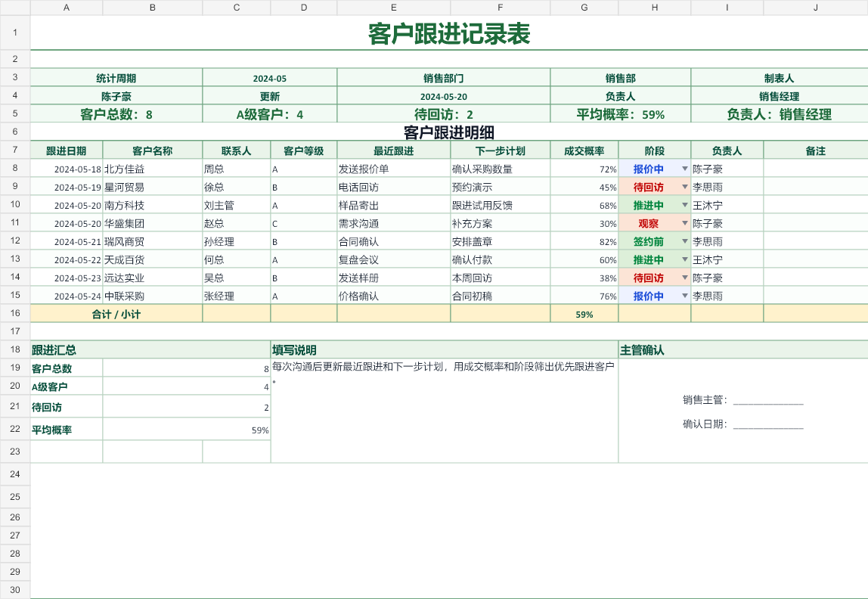Select the 82% probability cell

pyautogui.click(x=584, y=241)
